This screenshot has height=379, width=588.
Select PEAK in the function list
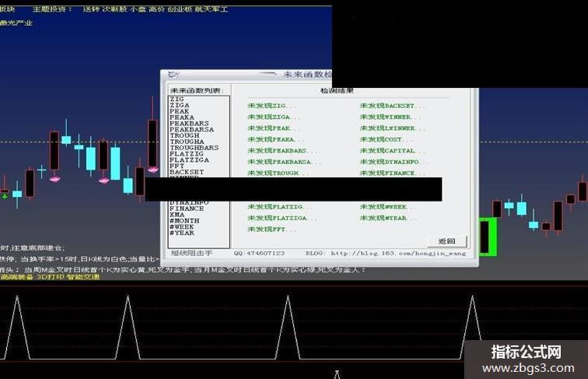(x=179, y=111)
